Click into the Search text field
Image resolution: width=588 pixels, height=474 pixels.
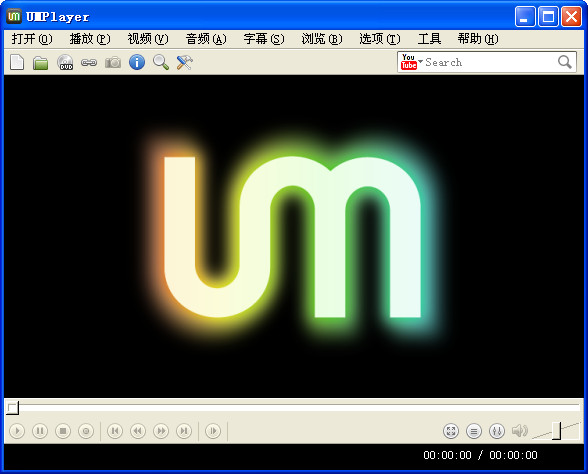point(489,62)
